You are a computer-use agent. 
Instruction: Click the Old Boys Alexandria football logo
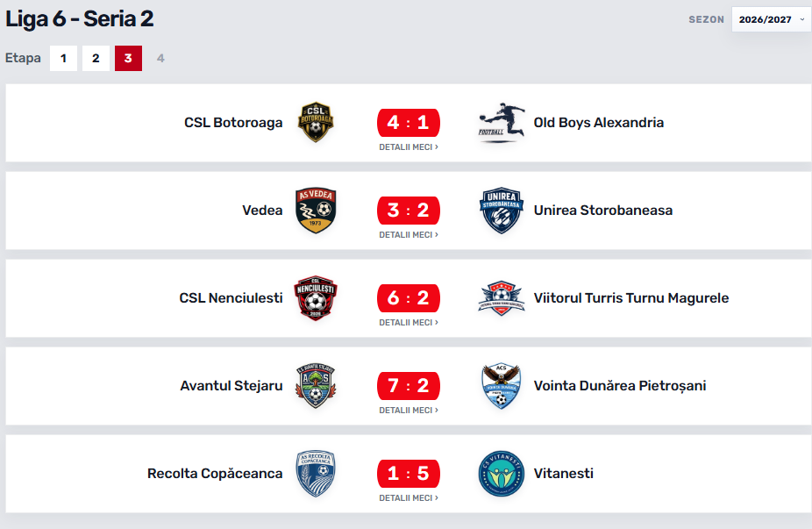[x=501, y=122]
